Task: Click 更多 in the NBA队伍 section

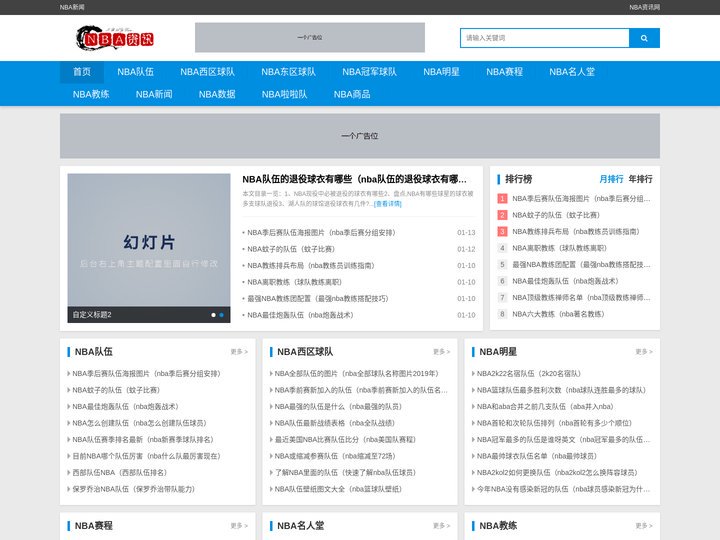Action: [x=239, y=352]
